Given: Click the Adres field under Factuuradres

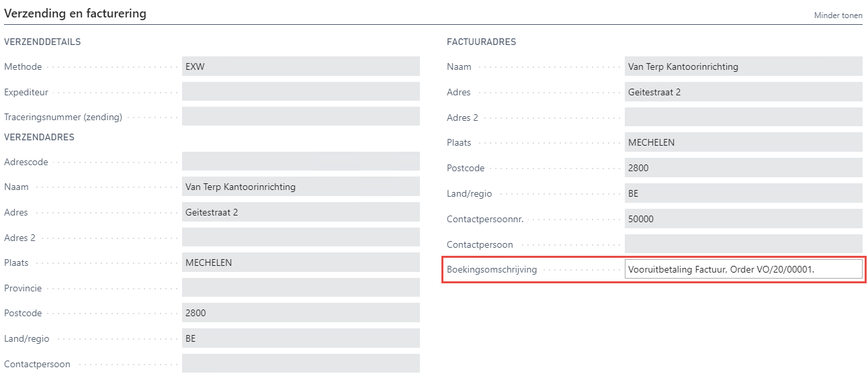Looking at the screenshot, I should click(743, 92).
